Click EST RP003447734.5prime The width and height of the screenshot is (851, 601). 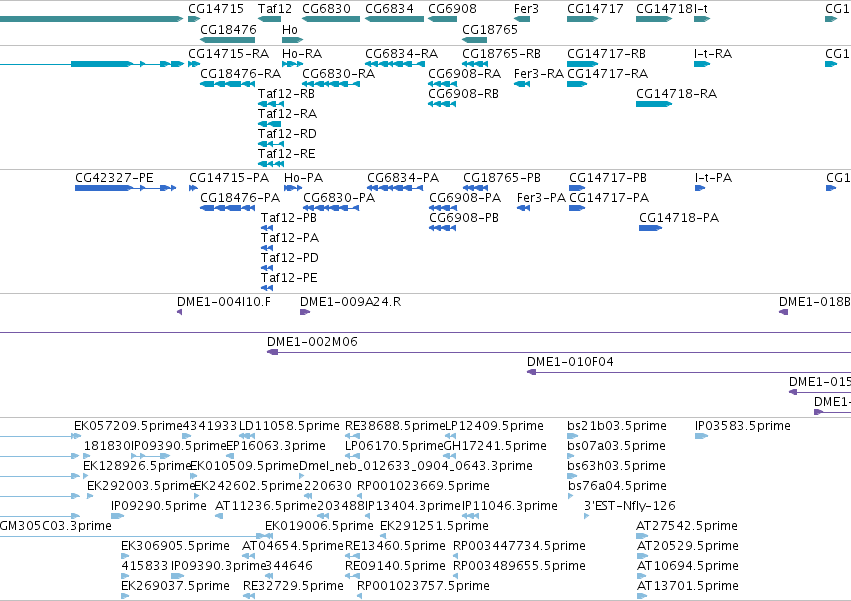519,546
